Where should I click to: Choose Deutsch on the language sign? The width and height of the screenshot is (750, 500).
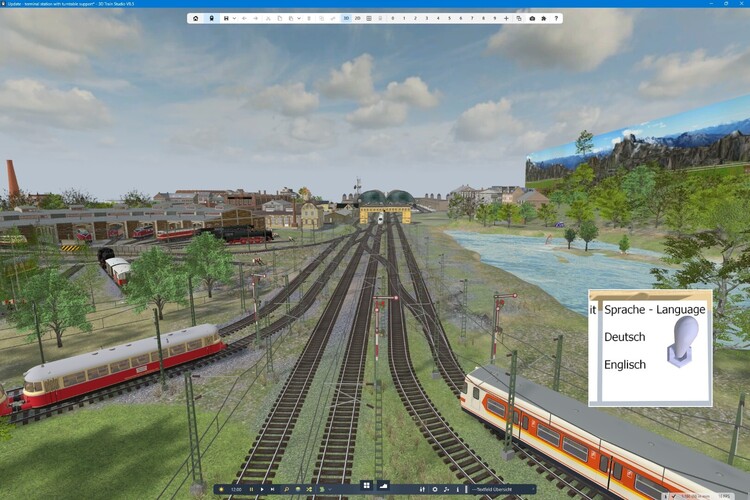(624, 337)
